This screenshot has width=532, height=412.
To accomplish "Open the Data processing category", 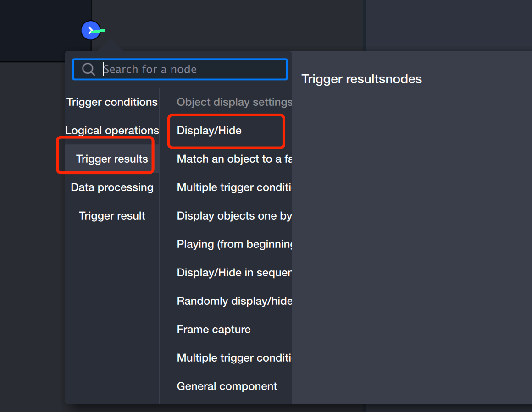I will point(112,187).
